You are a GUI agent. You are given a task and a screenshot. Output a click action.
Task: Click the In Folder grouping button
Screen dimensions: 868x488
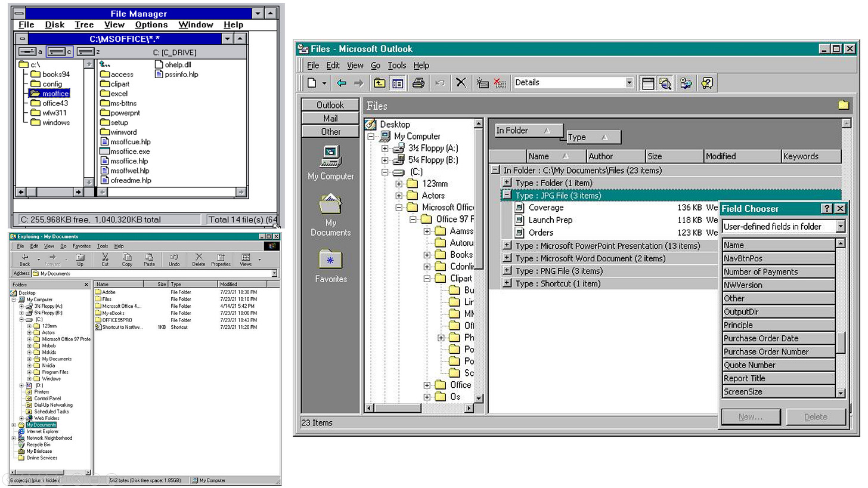(529, 131)
